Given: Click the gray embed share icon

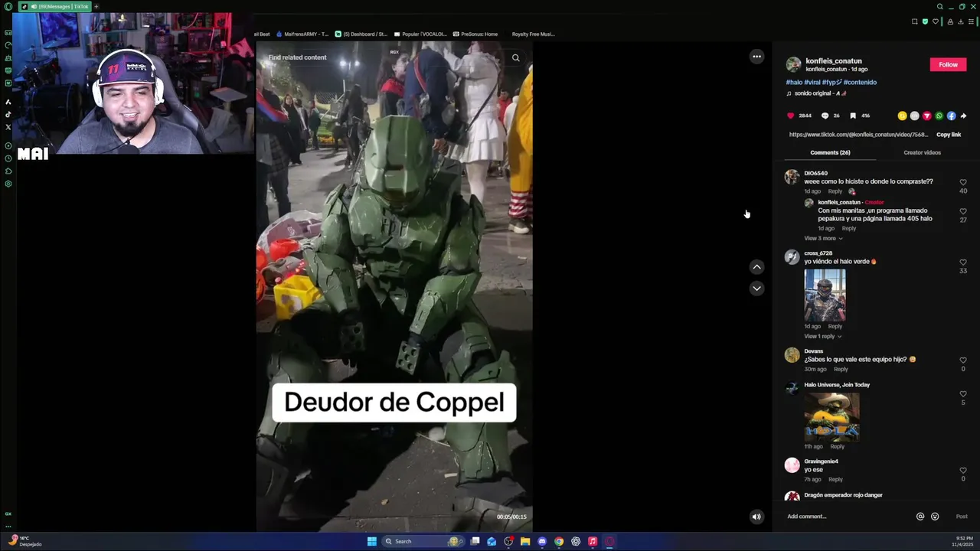Looking at the screenshot, I should tap(914, 116).
